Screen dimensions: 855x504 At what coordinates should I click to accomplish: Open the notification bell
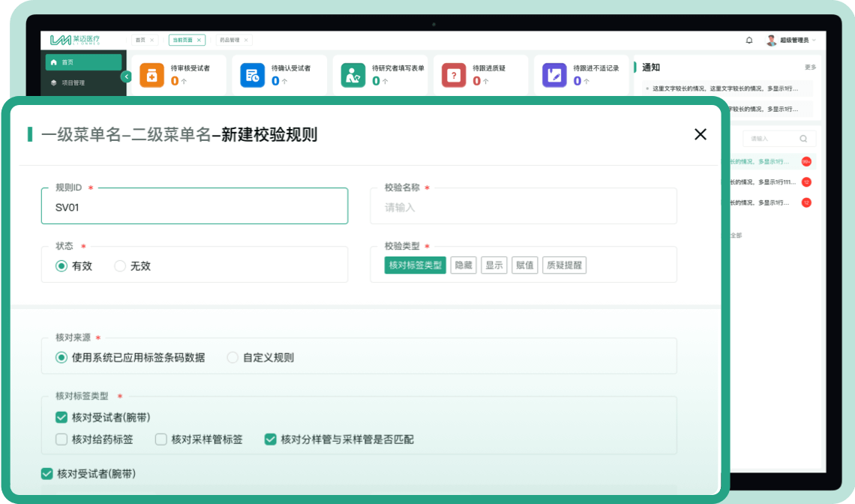coord(748,40)
